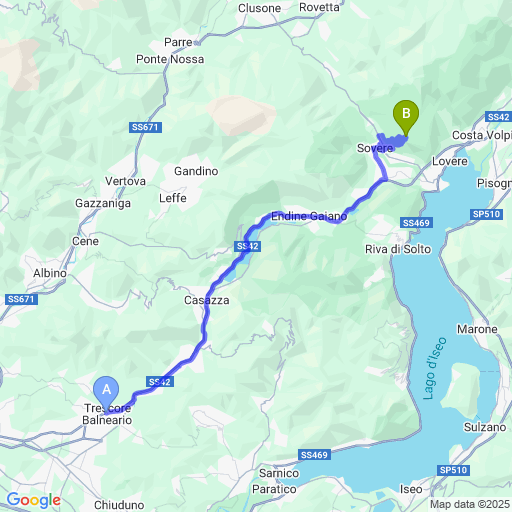Open the Google logo link

[x=34, y=500]
